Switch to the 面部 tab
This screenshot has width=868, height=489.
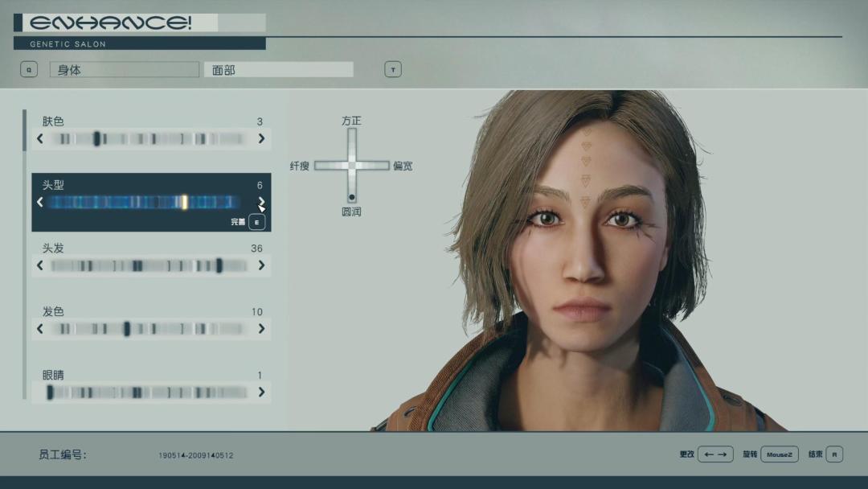[278, 70]
